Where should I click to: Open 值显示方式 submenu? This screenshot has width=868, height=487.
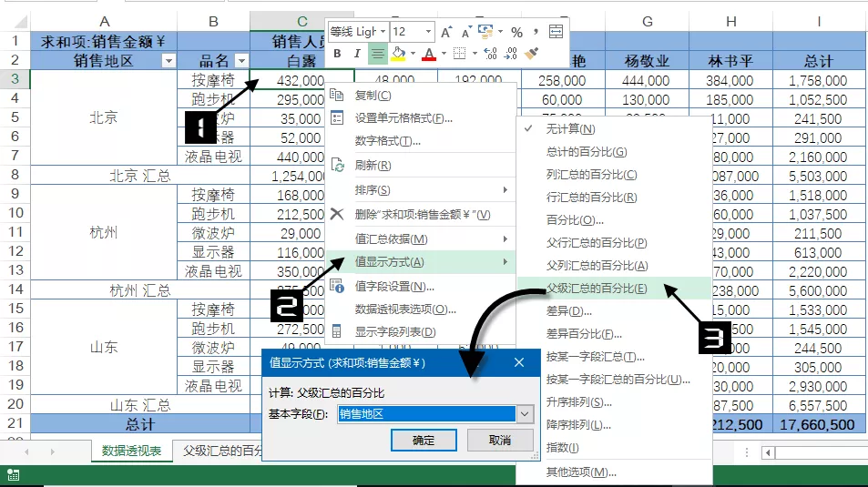tap(422, 262)
